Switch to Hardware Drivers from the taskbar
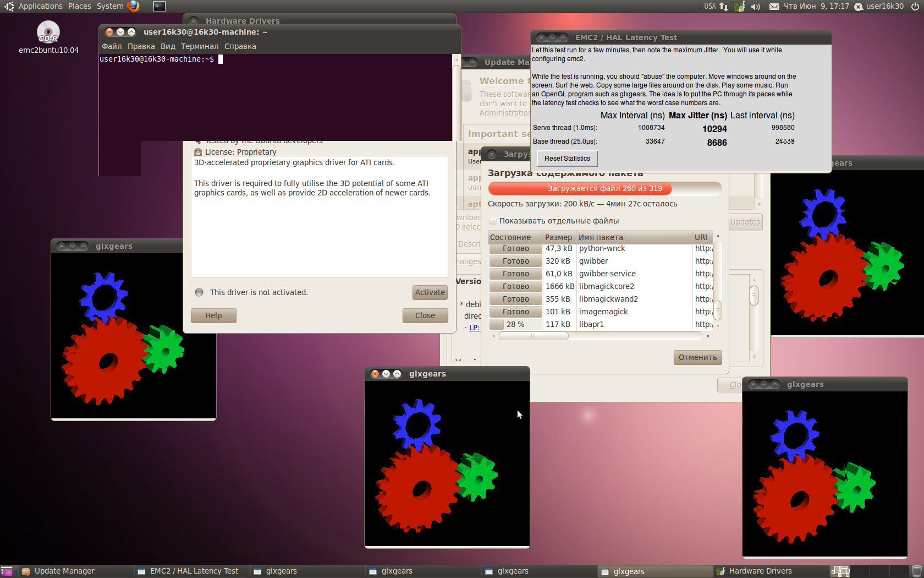The height and width of the screenshot is (578, 924). point(772,571)
